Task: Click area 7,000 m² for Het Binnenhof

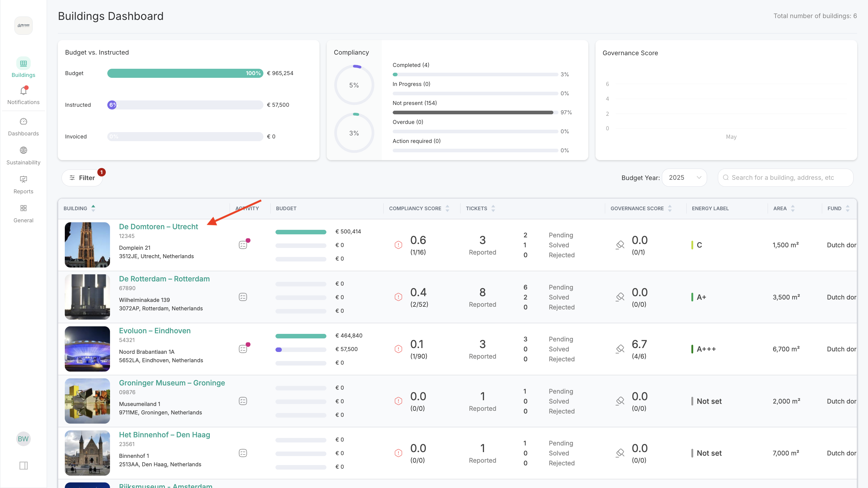Action: tap(786, 453)
